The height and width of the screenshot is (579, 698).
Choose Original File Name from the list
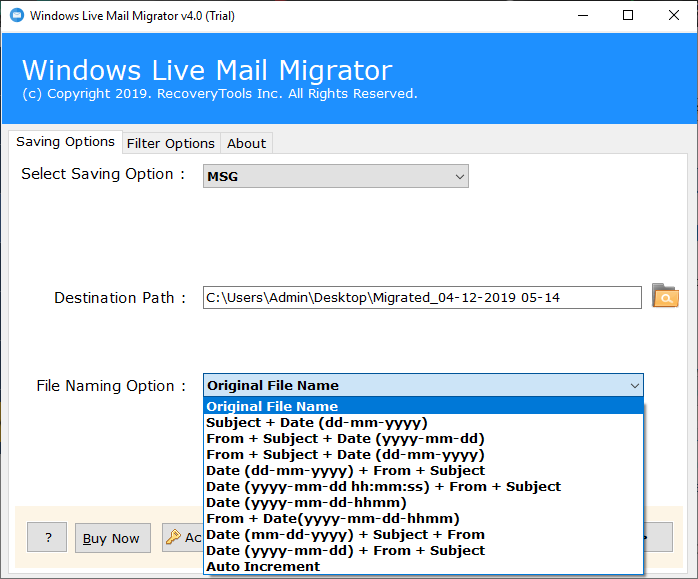coord(423,406)
